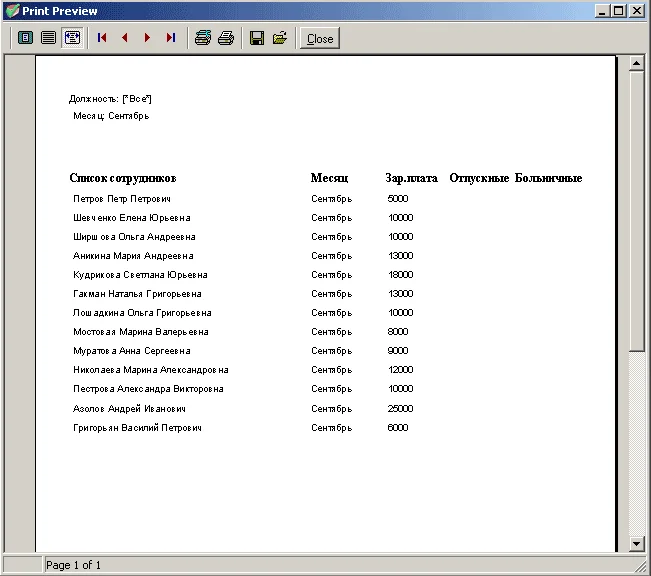Click the 'Список сотрудников' column header
The width and height of the screenshot is (651, 576).
coord(123,178)
